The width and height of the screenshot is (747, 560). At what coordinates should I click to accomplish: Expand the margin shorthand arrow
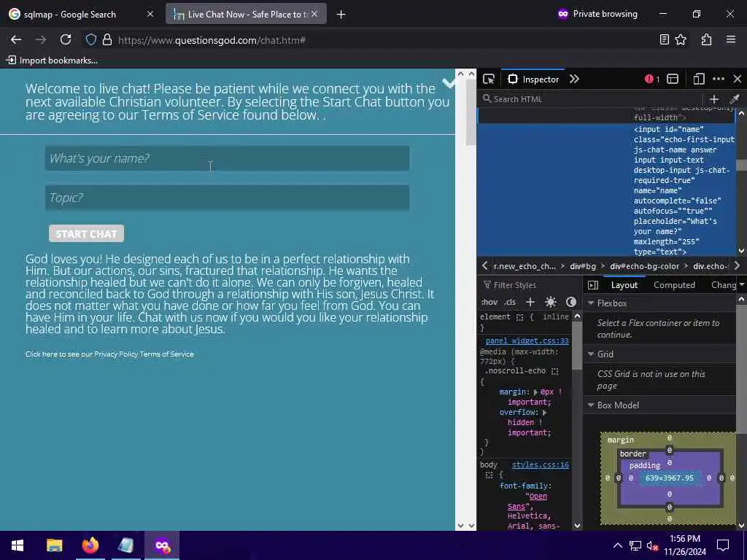535,392
